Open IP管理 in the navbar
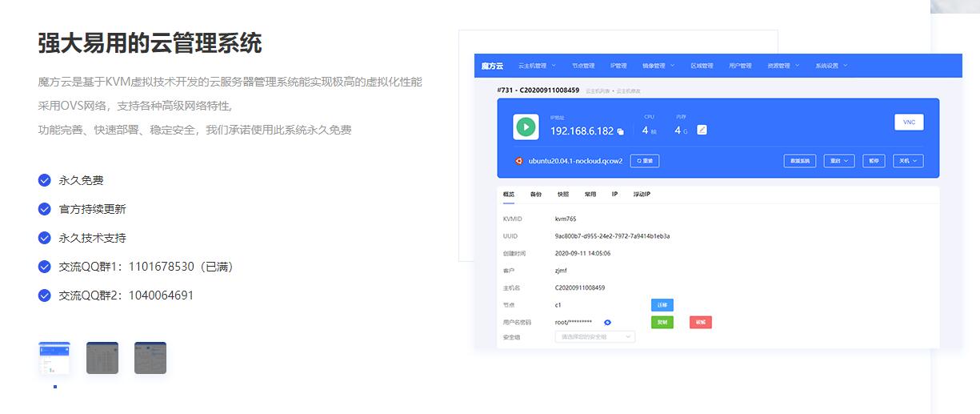 coord(618,66)
